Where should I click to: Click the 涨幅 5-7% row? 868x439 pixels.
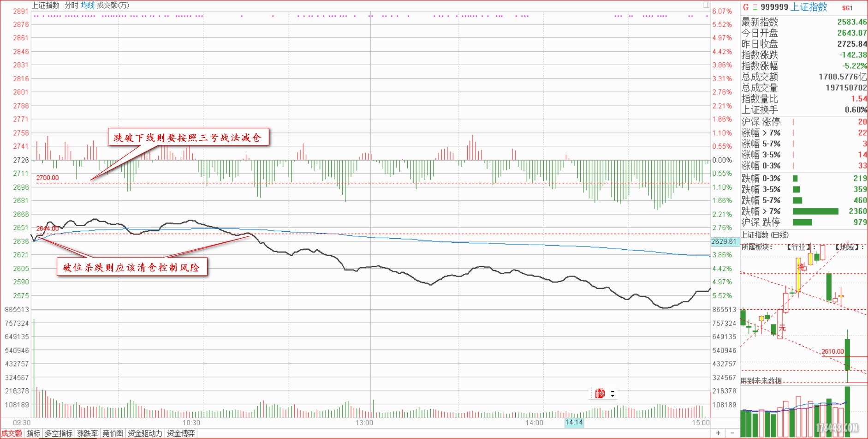[804, 144]
